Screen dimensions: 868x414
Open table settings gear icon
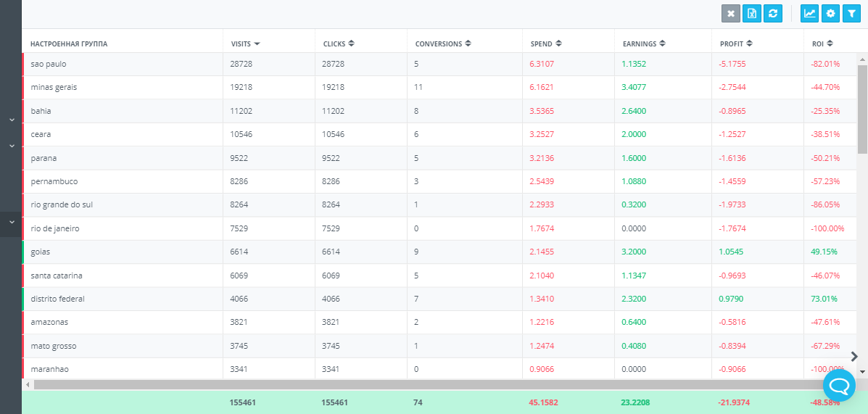coord(830,14)
